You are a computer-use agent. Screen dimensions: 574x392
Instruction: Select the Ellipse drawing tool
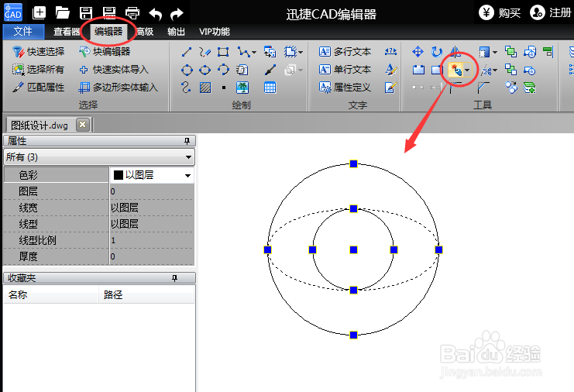coord(205,70)
